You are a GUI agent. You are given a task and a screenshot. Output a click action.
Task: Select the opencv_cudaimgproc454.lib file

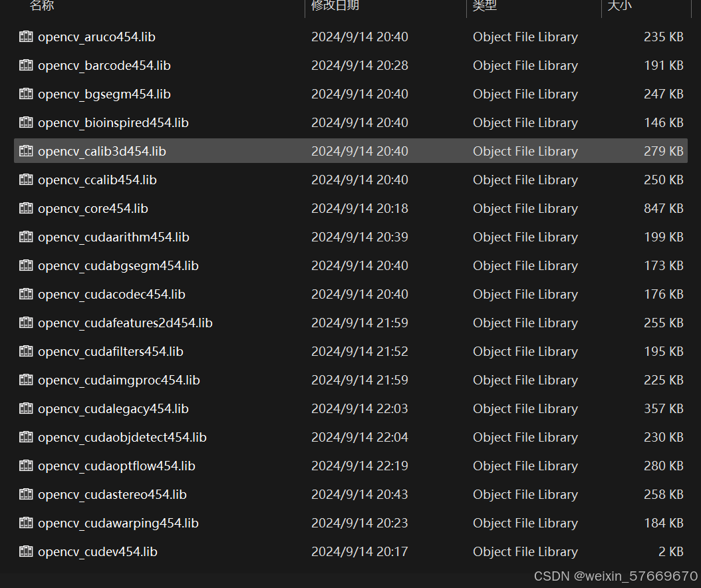120,380
